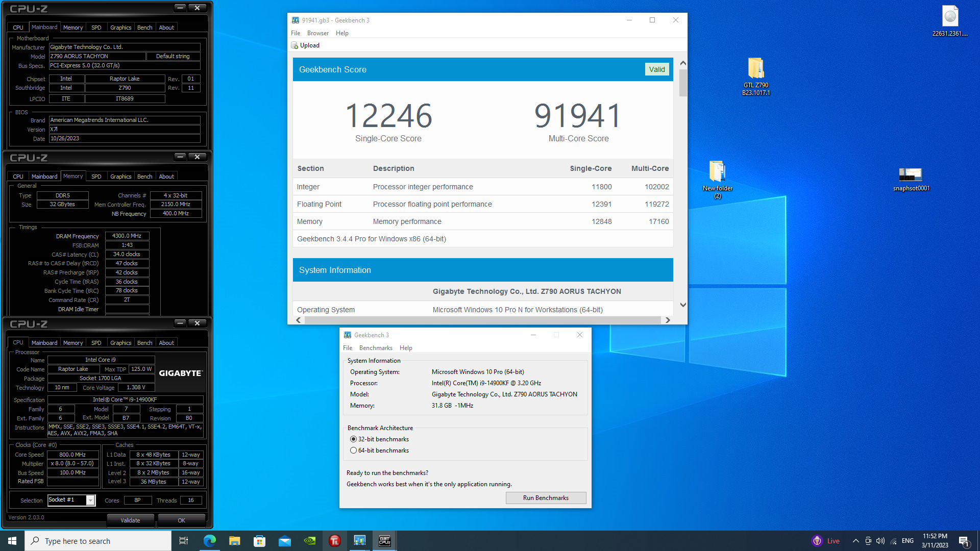Click the 91941.gb3 Geekbench title icon
The width and height of the screenshot is (980, 551).
click(296, 20)
